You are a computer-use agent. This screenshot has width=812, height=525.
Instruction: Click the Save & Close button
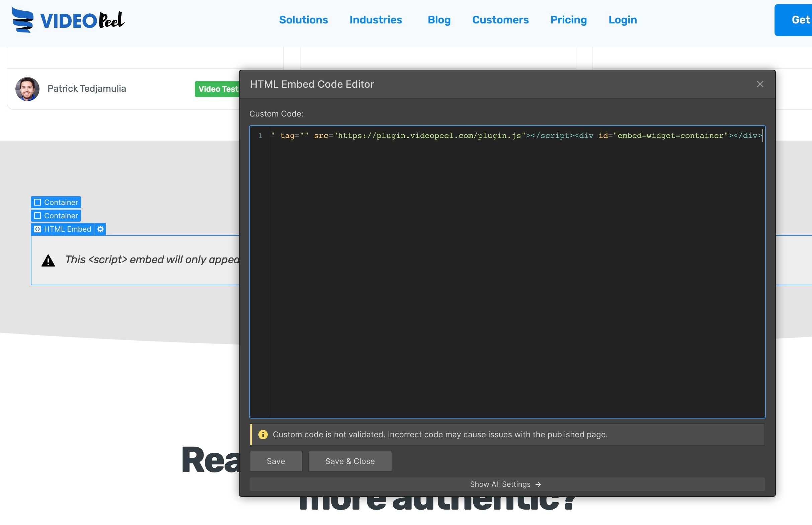(x=350, y=461)
